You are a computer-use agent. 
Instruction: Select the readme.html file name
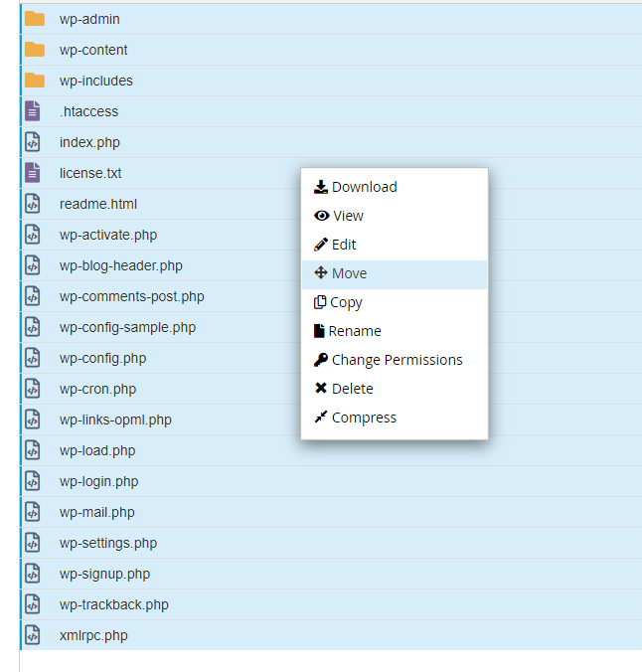(98, 204)
